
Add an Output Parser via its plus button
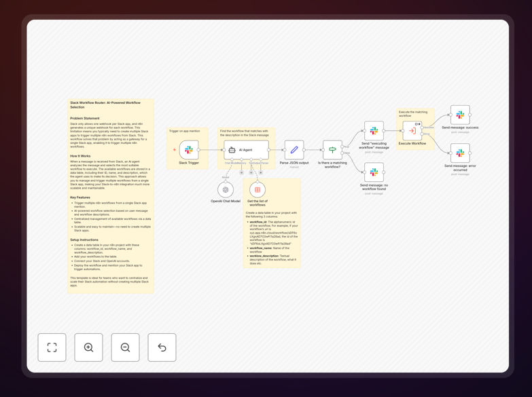261,172
